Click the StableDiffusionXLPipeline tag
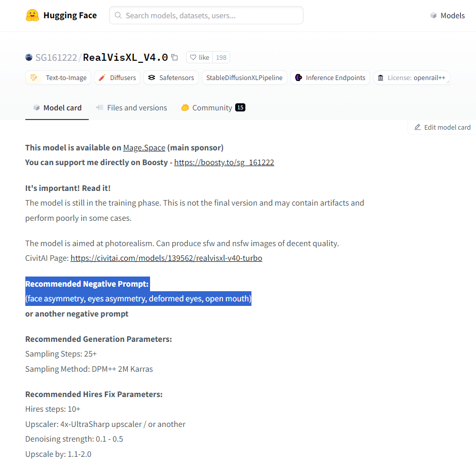The height and width of the screenshot is (470, 476). tap(245, 77)
